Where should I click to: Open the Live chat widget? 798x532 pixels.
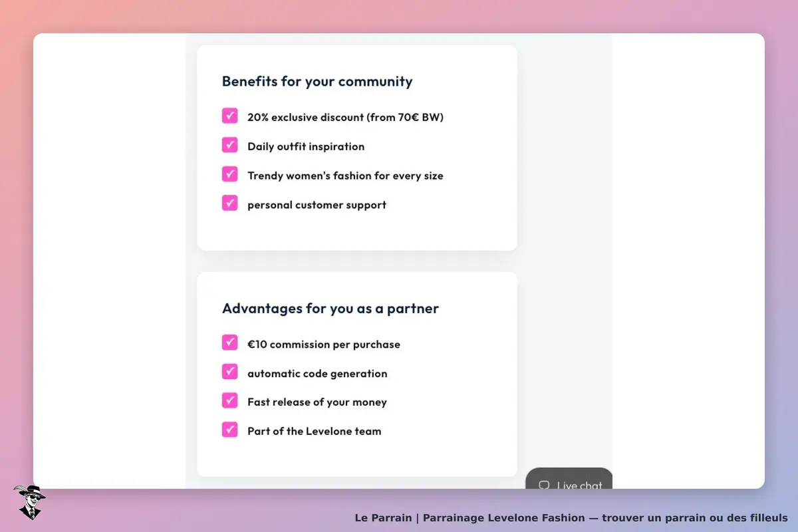pos(569,479)
